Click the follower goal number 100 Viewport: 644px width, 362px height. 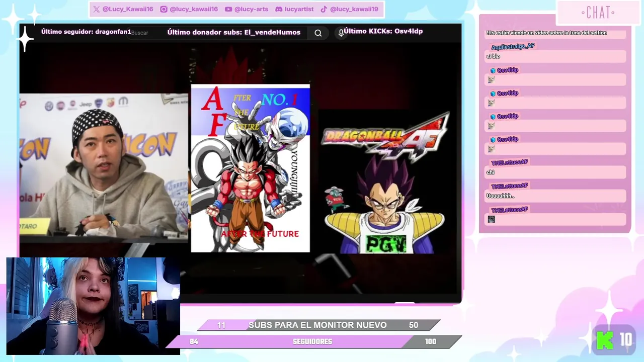click(431, 341)
